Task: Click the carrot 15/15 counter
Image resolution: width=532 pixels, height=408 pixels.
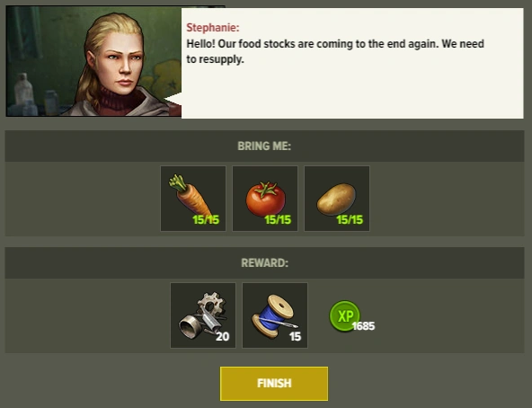Action: click(x=206, y=220)
